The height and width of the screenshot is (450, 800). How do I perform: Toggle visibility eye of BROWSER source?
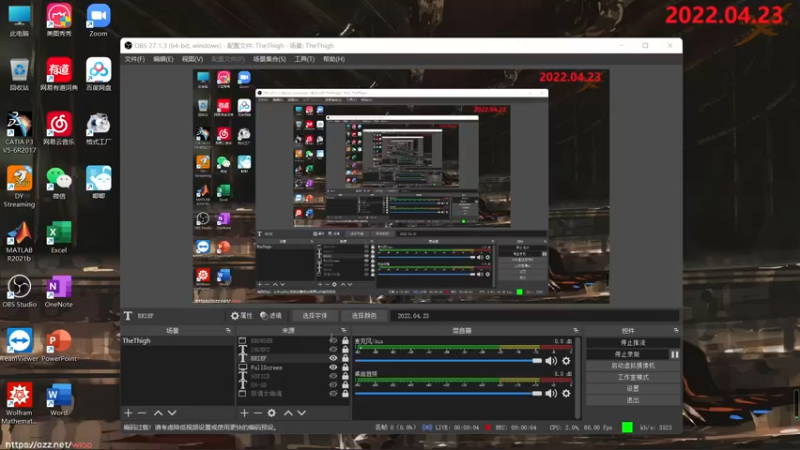(x=333, y=340)
